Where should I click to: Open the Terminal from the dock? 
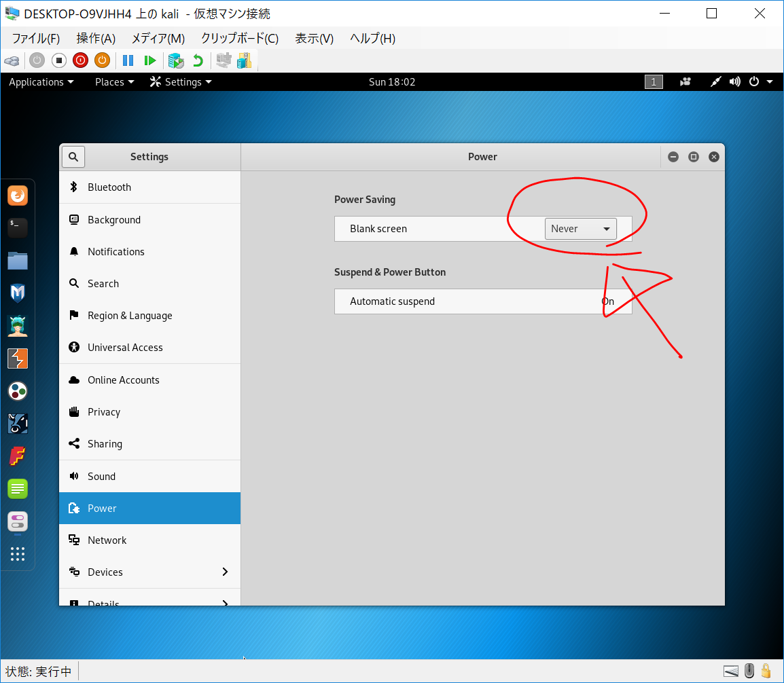[18, 227]
